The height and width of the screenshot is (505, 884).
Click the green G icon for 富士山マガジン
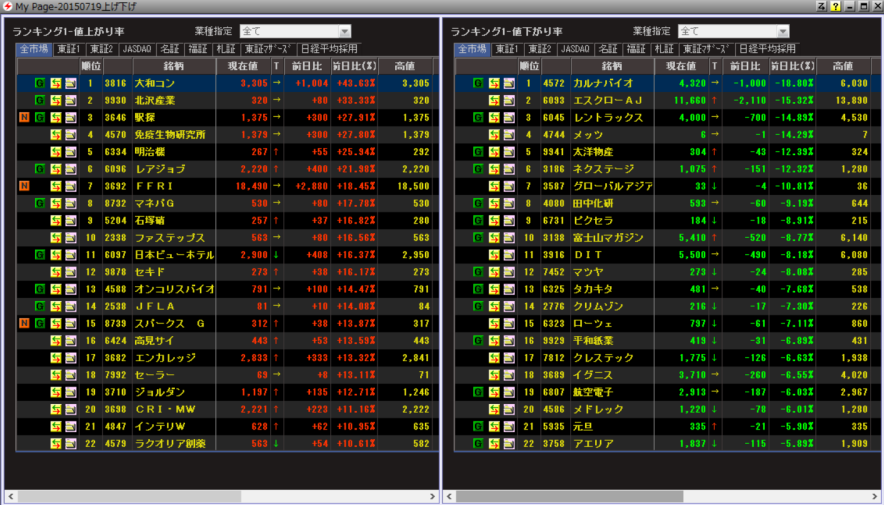tap(478, 238)
